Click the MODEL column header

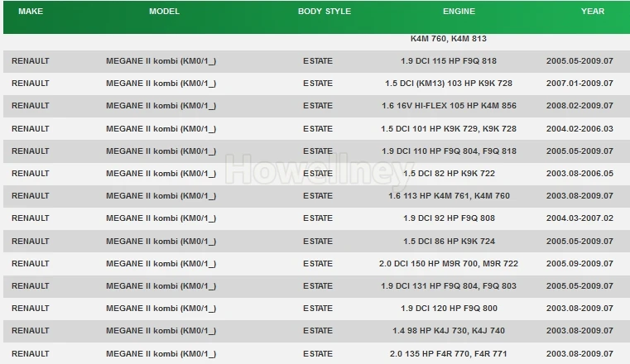(x=165, y=12)
